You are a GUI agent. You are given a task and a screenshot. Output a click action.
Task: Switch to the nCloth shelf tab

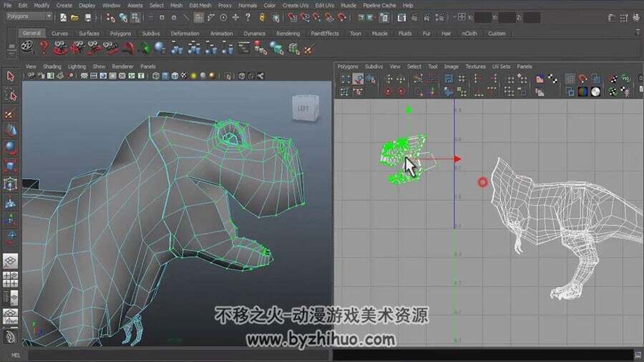click(x=469, y=33)
